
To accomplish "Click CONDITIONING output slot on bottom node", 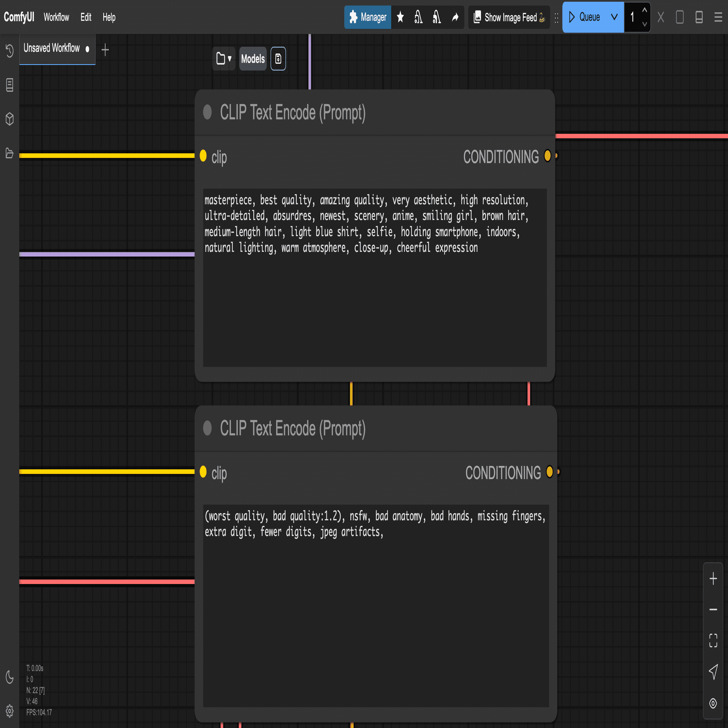I will coord(550,472).
